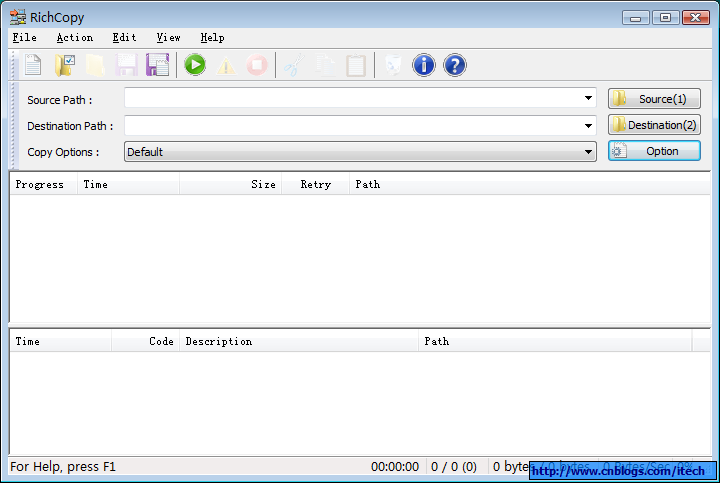Open the Edit menu
Image resolution: width=720 pixels, height=483 pixels.
pos(124,38)
